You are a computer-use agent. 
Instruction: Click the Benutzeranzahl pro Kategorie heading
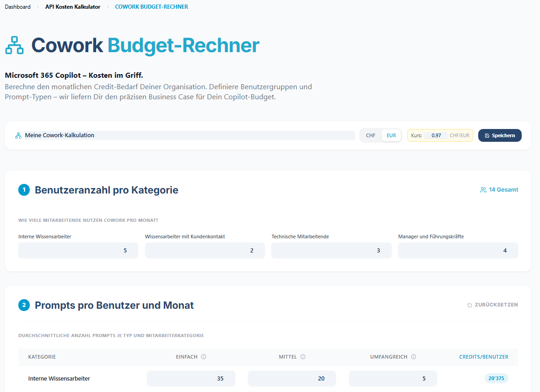107,190
